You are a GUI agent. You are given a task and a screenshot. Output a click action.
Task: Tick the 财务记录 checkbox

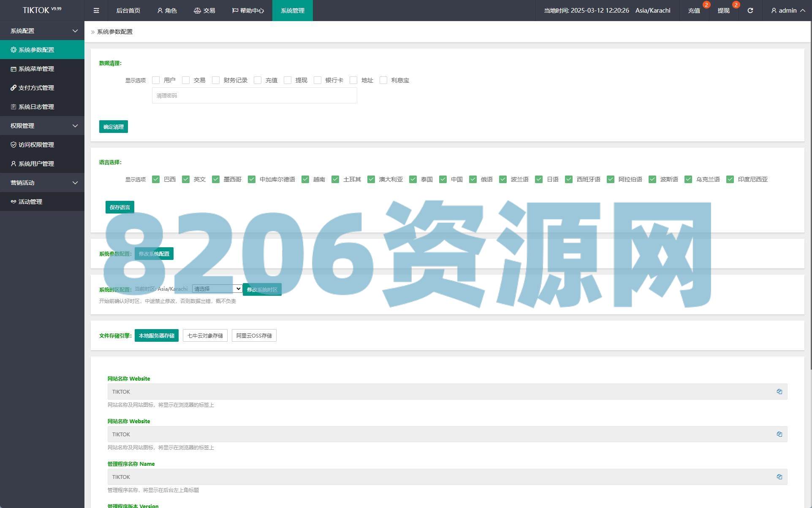click(x=216, y=80)
